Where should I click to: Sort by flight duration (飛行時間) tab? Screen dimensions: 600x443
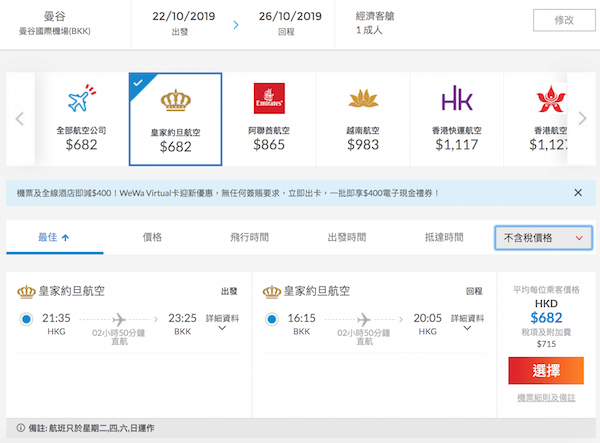249,238
